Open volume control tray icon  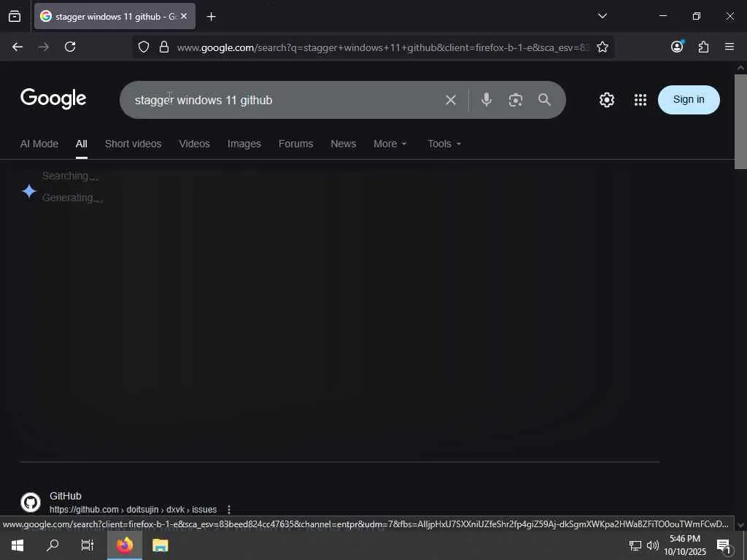tap(653, 545)
